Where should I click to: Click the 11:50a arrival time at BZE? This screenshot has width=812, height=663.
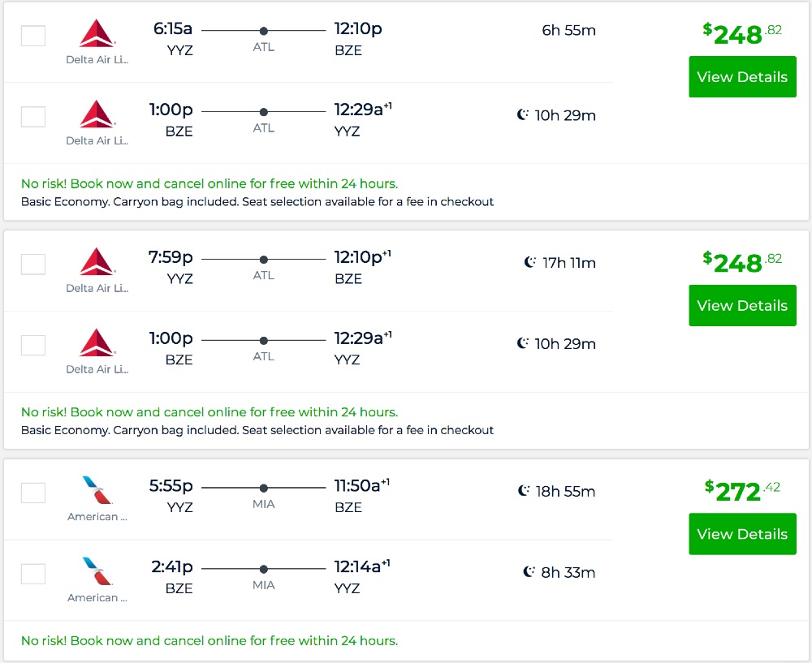[357, 486]
